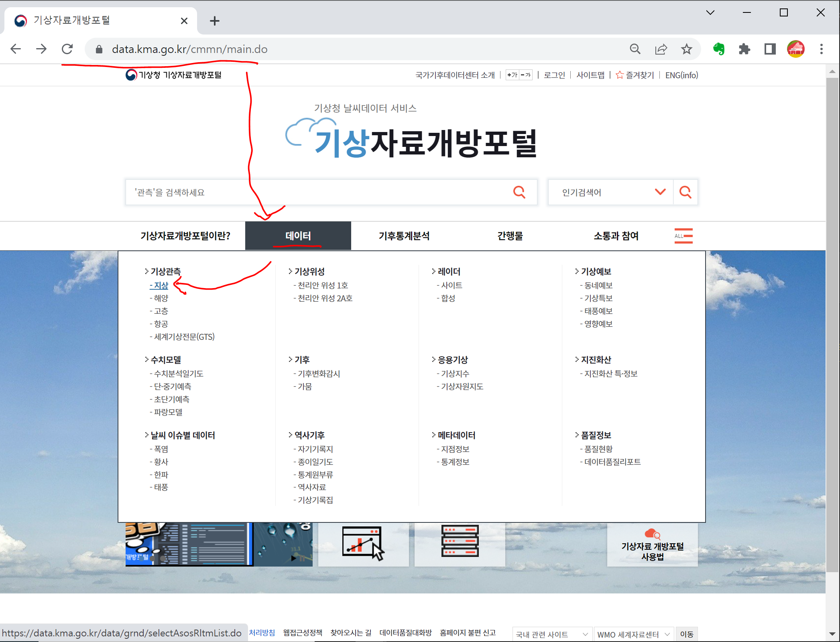
Task: Click the Evernote extension icon
Action: (718, 49)
